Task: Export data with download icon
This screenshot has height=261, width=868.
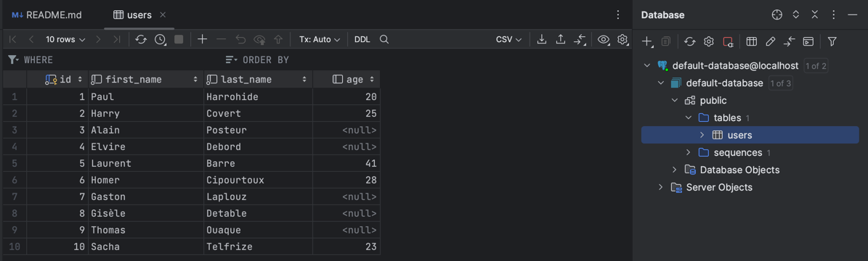Action: coord(543,39)
